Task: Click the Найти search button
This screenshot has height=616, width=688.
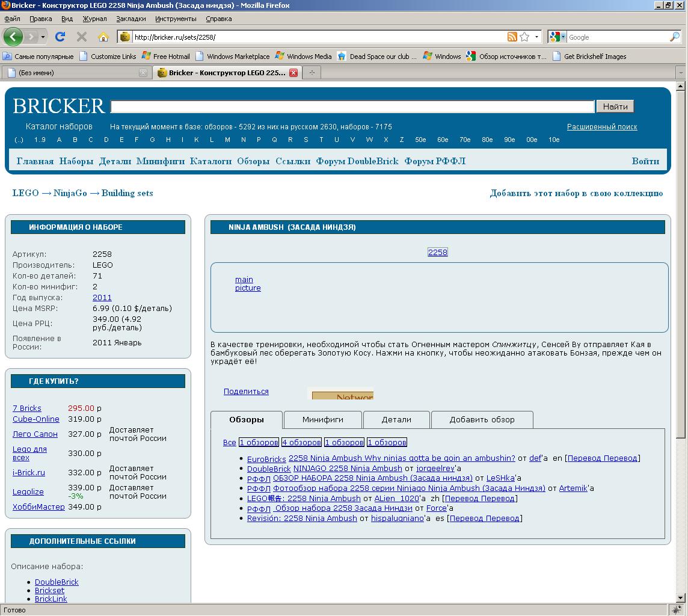Action: pyautogui.click(x=615, y=106)
